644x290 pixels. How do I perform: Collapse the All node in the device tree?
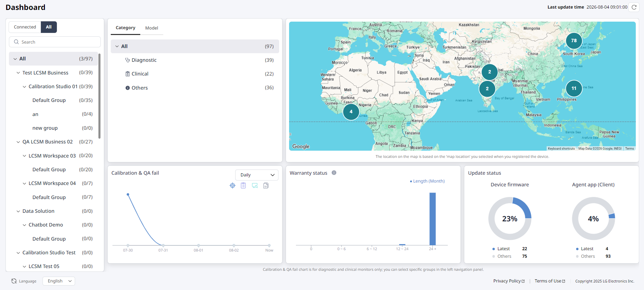click(x=15, y=59)
